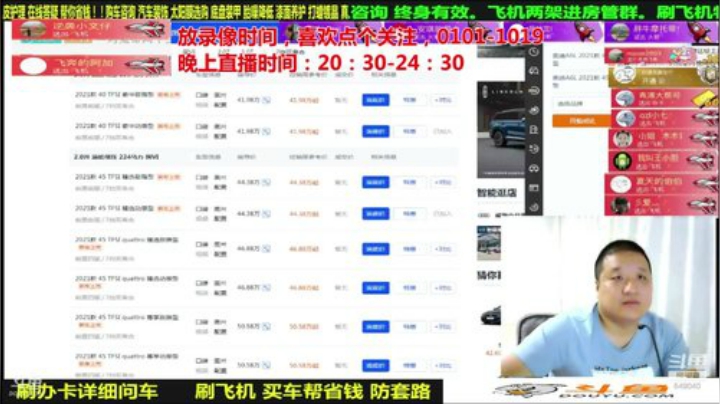Click 询底价 for quattro 尊享动感型
This screenshot has width=720, height=404.
click(x=376, y=365)
